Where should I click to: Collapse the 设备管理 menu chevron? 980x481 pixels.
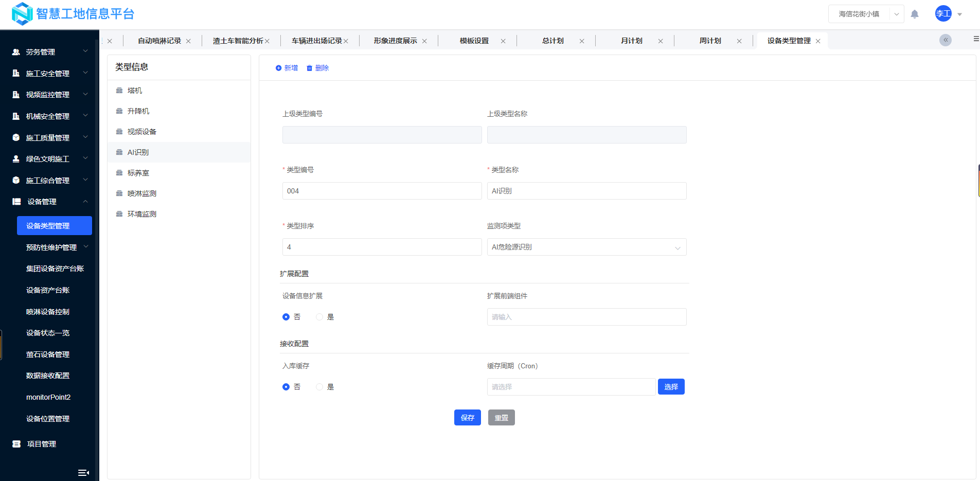point(85,201)
